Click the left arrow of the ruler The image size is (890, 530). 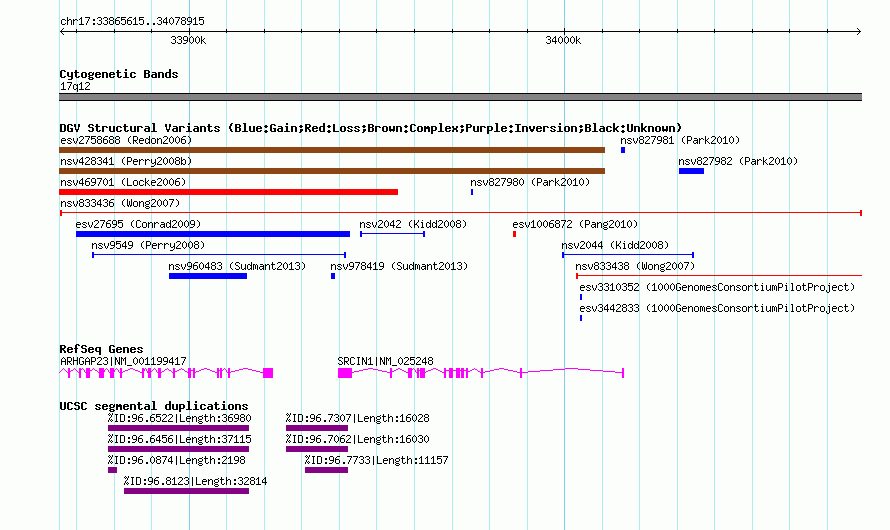tap(62, 32)
